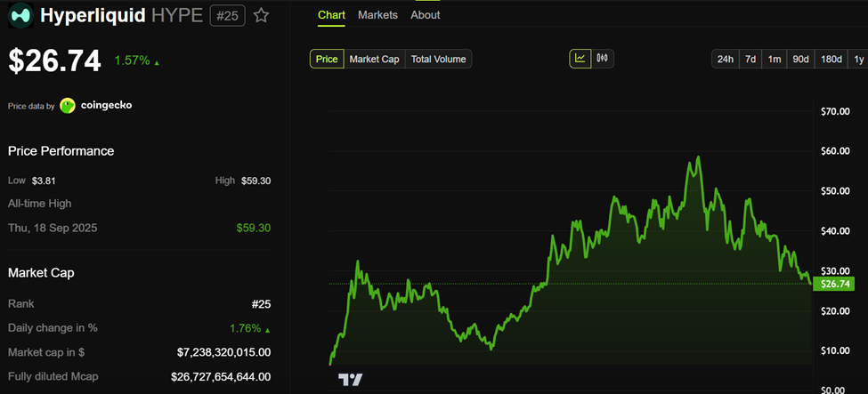Select the Price chart toggle

click(x=327, y=60)
